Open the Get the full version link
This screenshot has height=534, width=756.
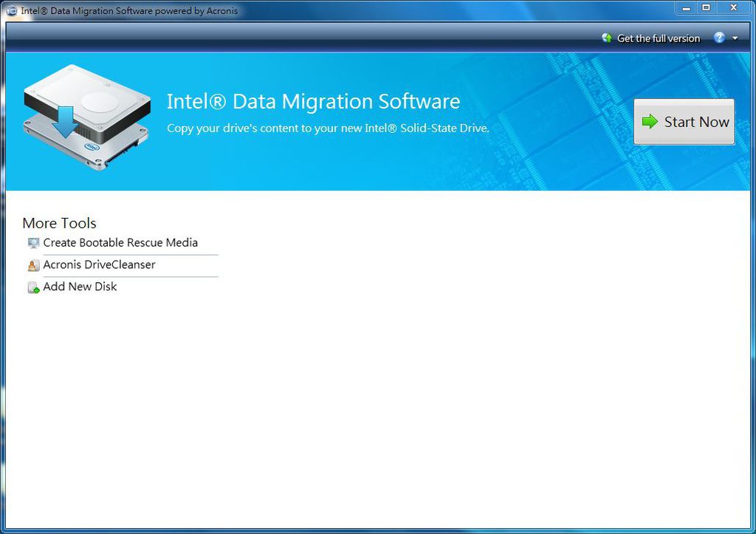pyautogui.click(x=658, y=38)
